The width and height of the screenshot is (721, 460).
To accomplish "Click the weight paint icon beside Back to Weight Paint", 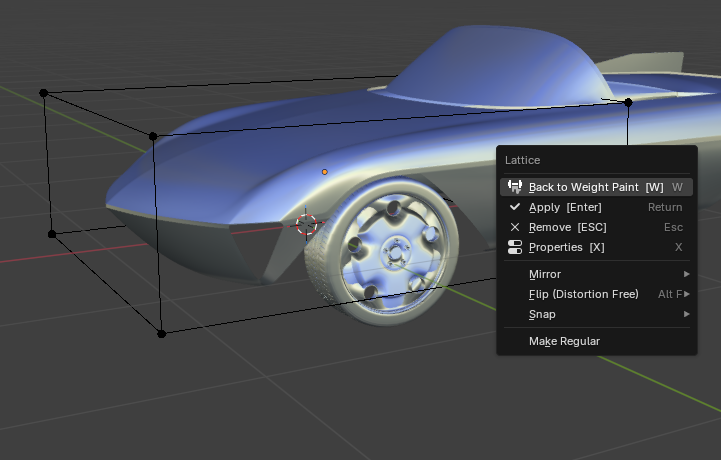I will (x=515, y=187).
